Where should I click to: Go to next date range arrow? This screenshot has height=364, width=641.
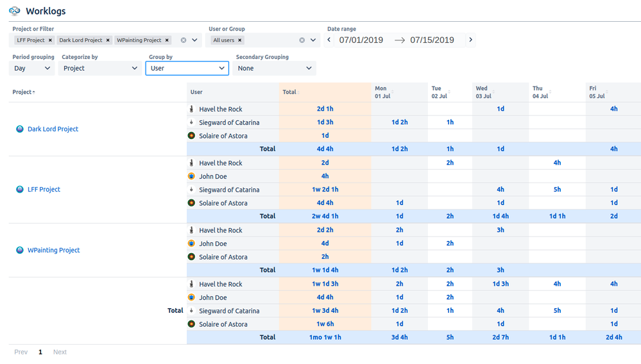pos(470,40)
